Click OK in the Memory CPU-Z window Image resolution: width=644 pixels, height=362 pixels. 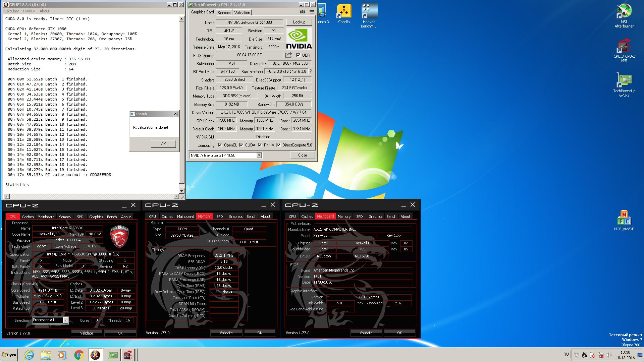pyautogui.click(x=260, y=333)
